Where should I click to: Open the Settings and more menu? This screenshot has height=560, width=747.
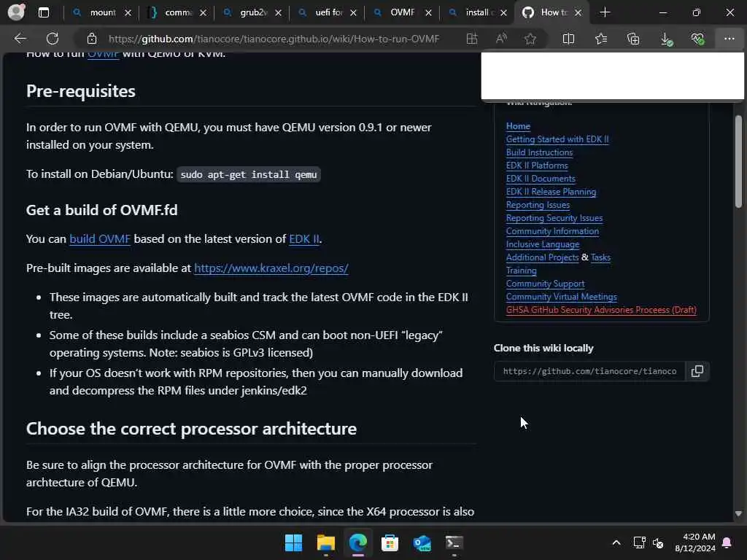(729, 39)
